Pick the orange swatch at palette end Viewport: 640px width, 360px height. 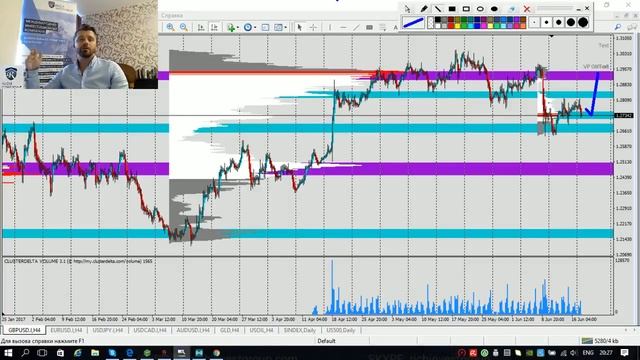click(523, 26)
